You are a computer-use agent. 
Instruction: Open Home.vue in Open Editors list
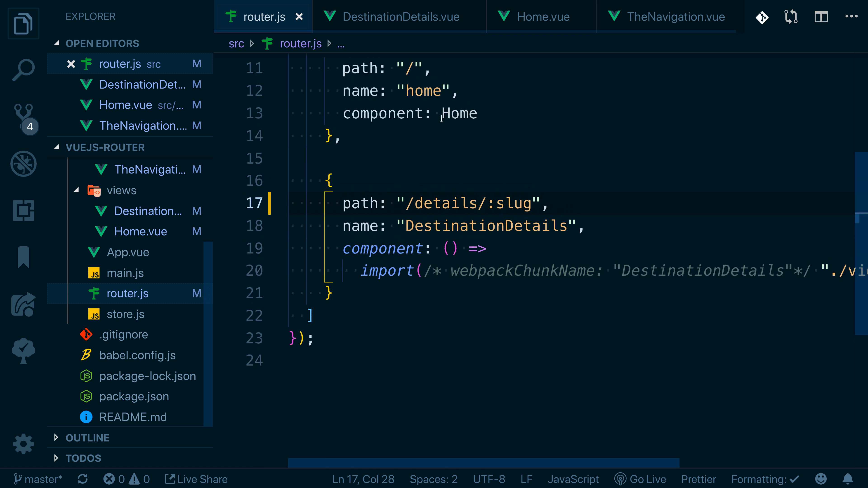(130, 105)
